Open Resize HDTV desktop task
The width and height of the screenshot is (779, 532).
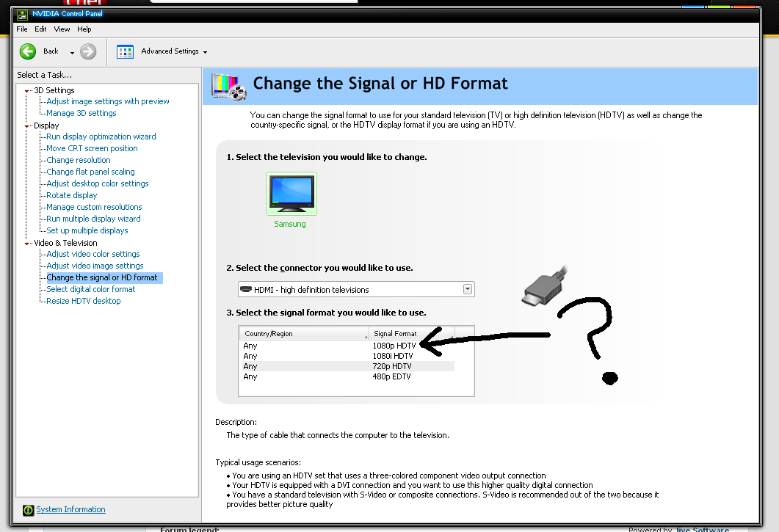83,301
